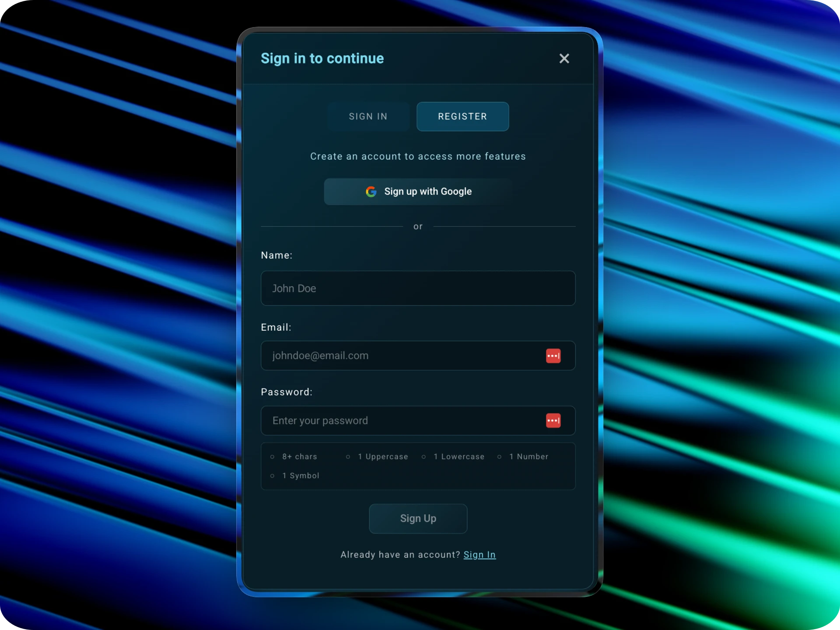The image size is (840, 630).
Task: Click the 1 Lowercase requirement indicator
Action: [458, 457]
